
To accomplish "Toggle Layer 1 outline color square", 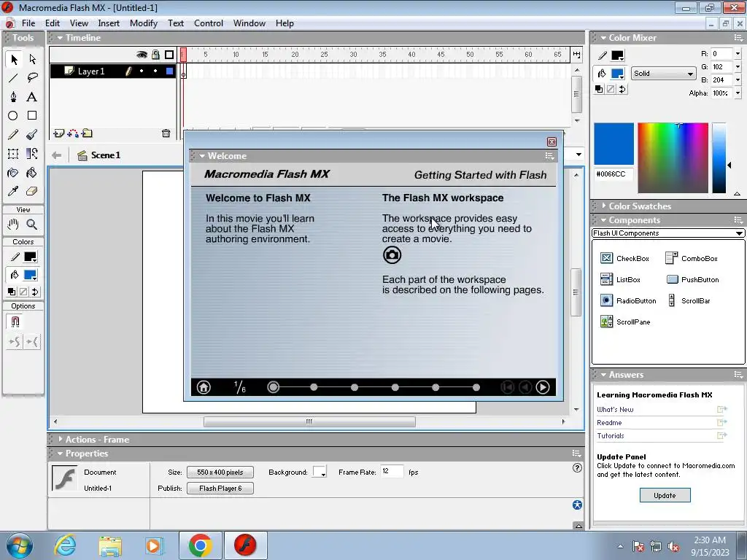I will (x=169, y=71).
